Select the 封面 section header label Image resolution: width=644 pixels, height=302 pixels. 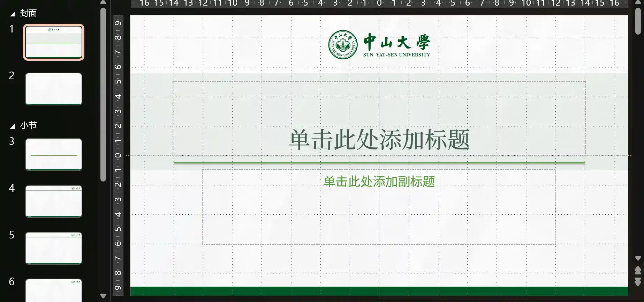tap(28, 13)
